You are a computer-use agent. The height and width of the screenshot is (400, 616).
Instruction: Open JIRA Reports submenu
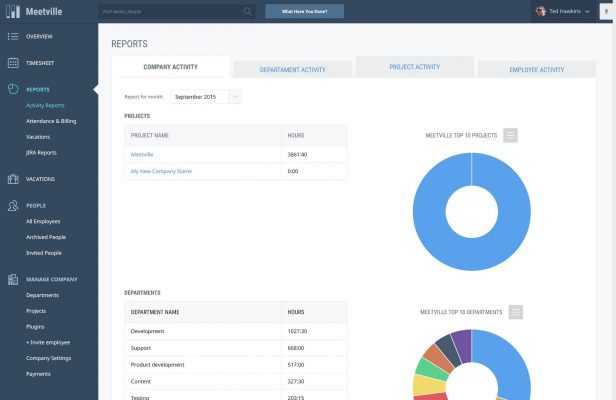[x=41, y=152]
